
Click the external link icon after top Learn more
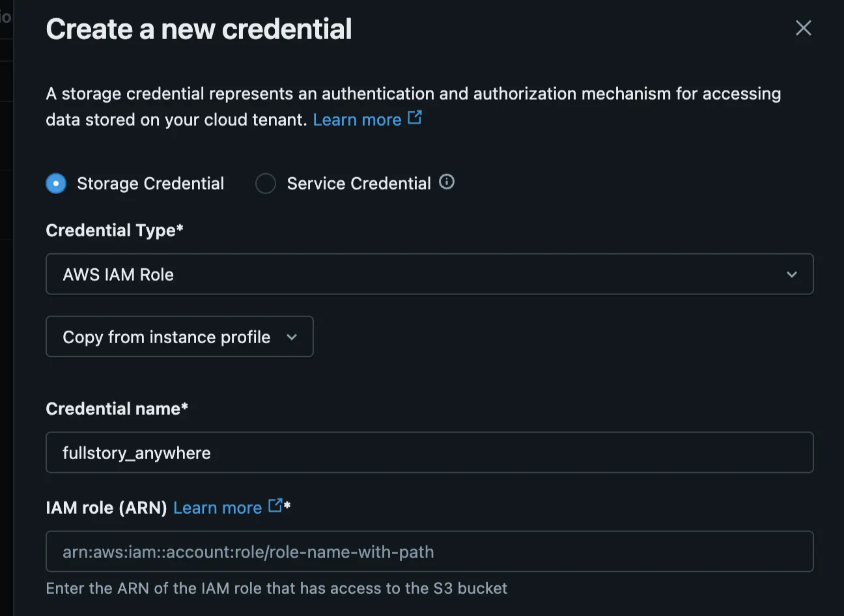coord(415,118)
